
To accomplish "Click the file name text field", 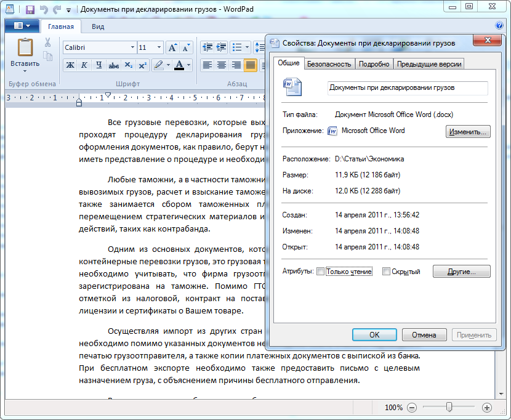I will pos(407,87).
